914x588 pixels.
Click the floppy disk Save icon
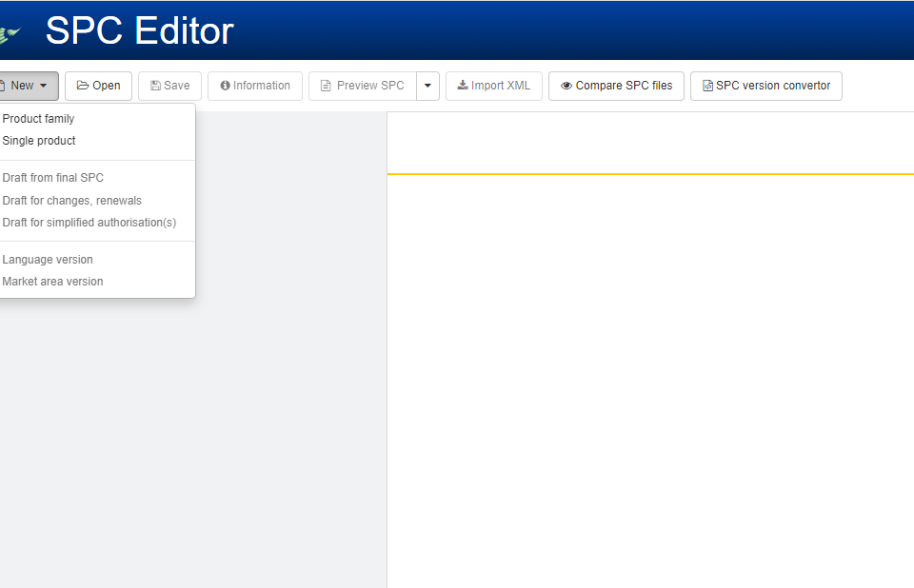pos(155,86)
